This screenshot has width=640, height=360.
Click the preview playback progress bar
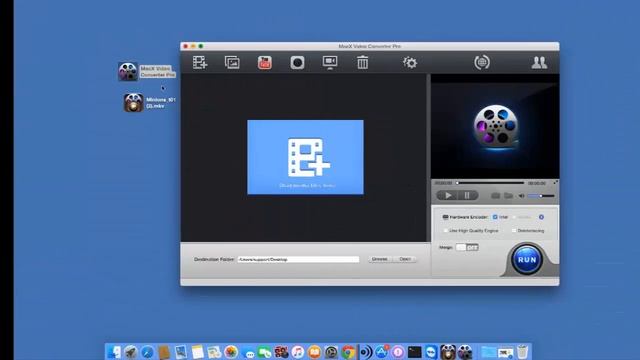click(490, 183)
